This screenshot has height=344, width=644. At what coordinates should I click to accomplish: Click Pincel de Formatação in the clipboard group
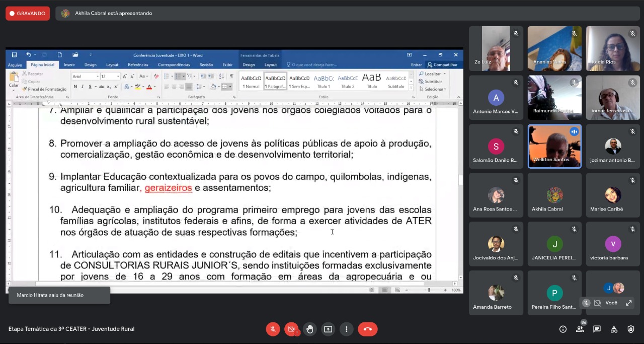point(46,89)
